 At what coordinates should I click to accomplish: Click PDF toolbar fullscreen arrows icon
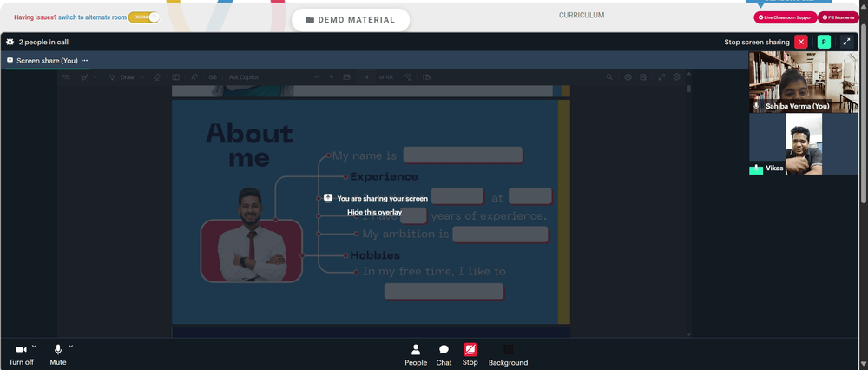661,77
